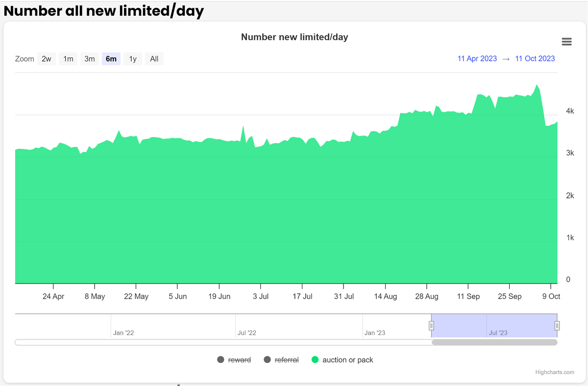Click the '1k' y-axis label
This screenshot has height=386, width=588.
coord(570,238)
